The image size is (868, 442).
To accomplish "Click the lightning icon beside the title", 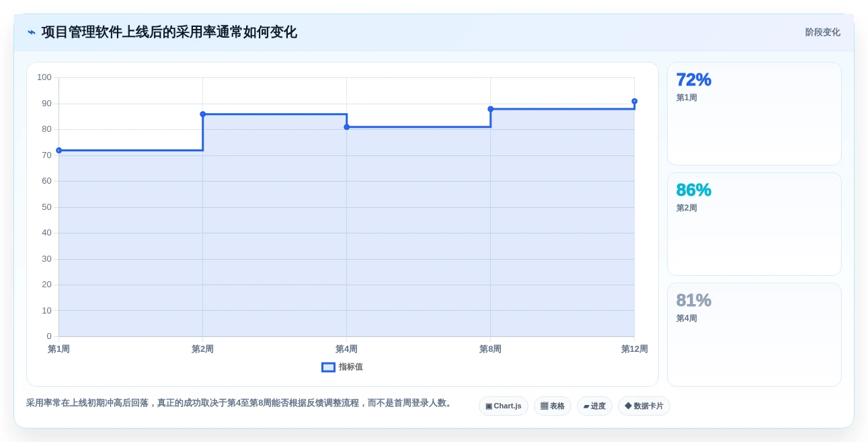I will coord(32,32).
